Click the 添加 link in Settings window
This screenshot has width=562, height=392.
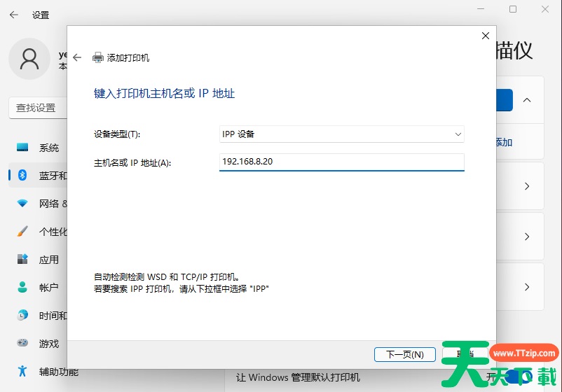[x=505, y=143]
